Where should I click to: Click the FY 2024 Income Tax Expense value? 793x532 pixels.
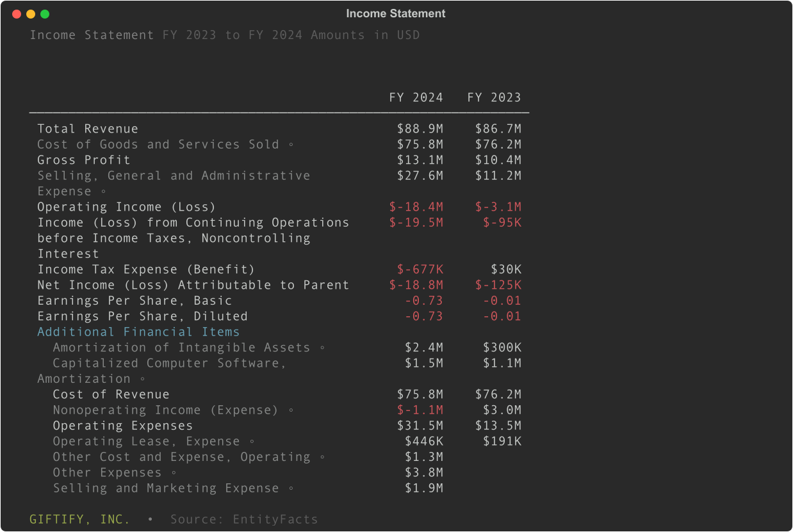pos(420,270)
